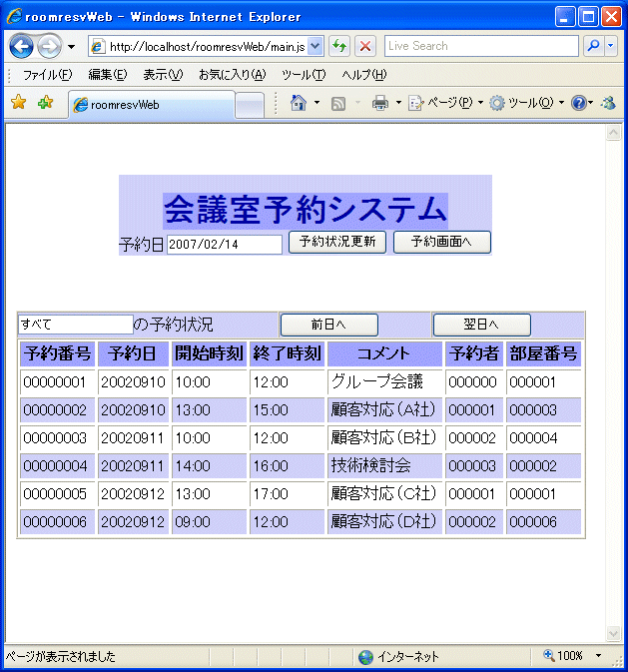The width and height of the screenshot is (628, 672).
Task: Open search provider options dropdown
Action: [611, 46]
